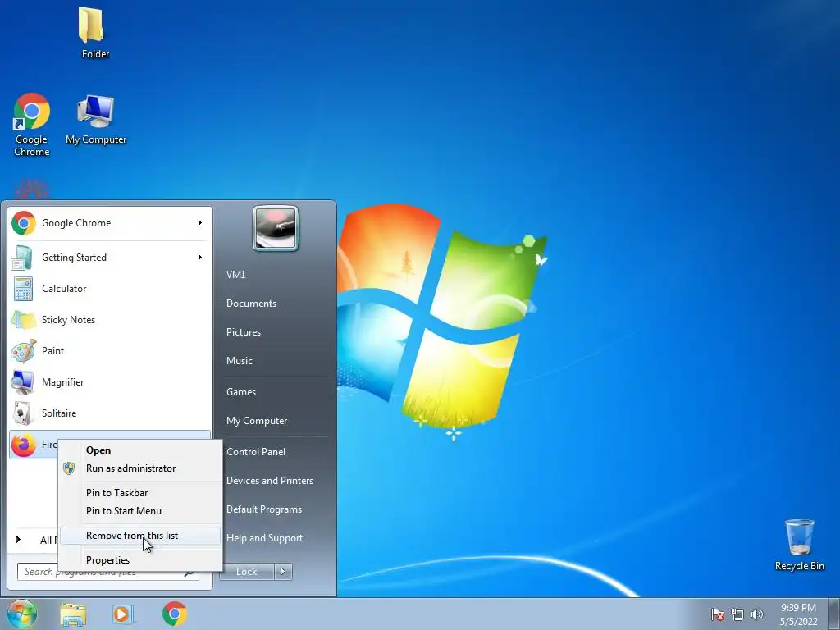Click the Lock button
Screen dimensions: 840x630
click(246, 572)
